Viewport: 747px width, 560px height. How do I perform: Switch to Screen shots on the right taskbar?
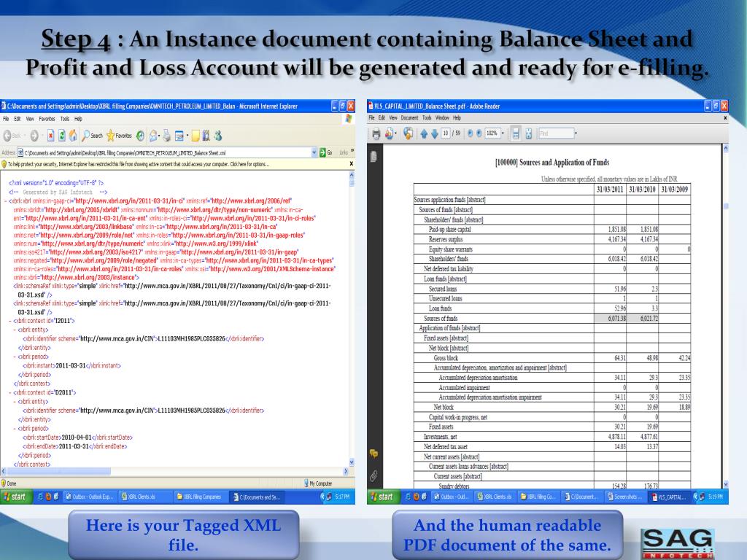point(624,497)
